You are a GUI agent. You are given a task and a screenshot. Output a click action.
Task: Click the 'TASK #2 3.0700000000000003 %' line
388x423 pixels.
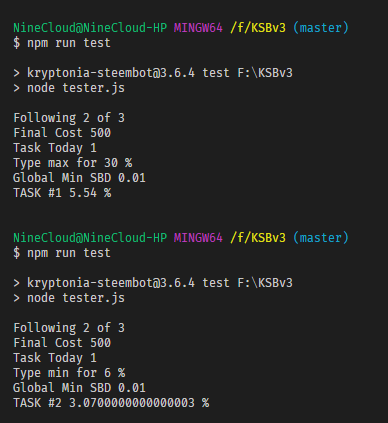click(111, 403)
